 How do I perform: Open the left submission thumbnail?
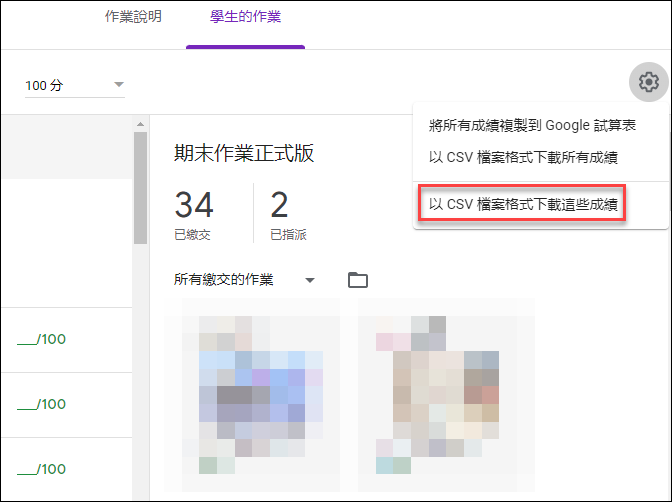point(261,395)
